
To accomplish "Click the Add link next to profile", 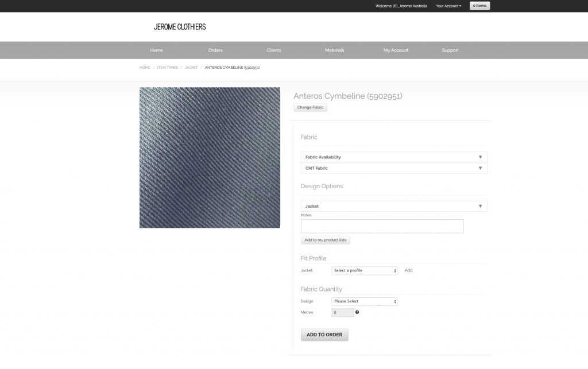I will click(x=408, y=270).
